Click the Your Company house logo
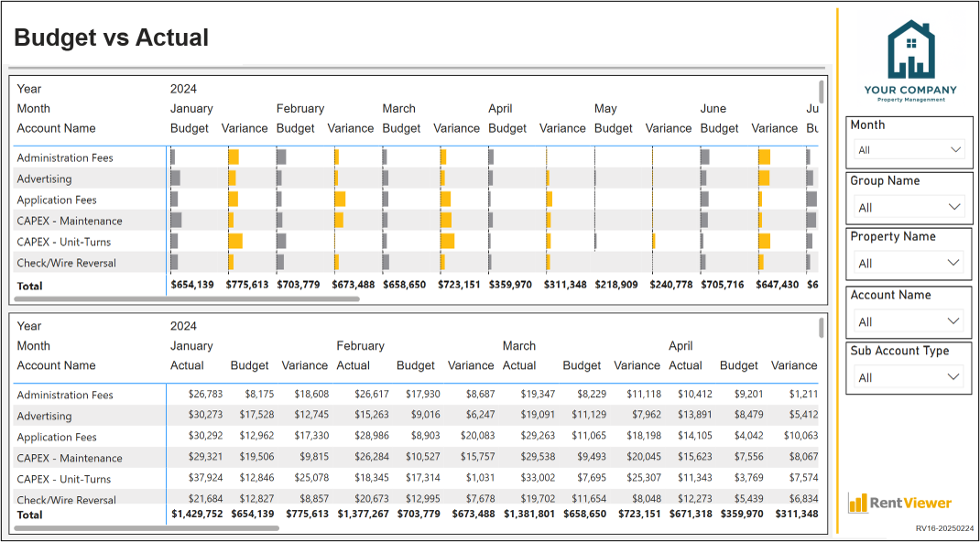The height and width of the screenshot is (542, 980). [910, 60]
